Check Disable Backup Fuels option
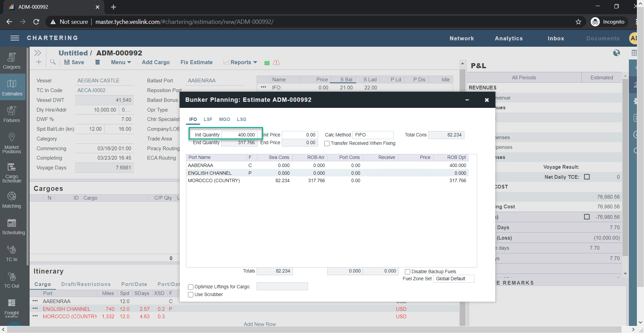This screenshot has height=333, width=644. pyautogui.click(x=408, y=272)
